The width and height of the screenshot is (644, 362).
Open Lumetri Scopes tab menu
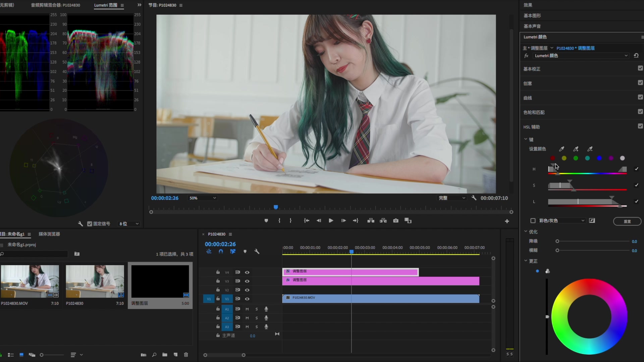pyautogui.click(x=122, y=5)
